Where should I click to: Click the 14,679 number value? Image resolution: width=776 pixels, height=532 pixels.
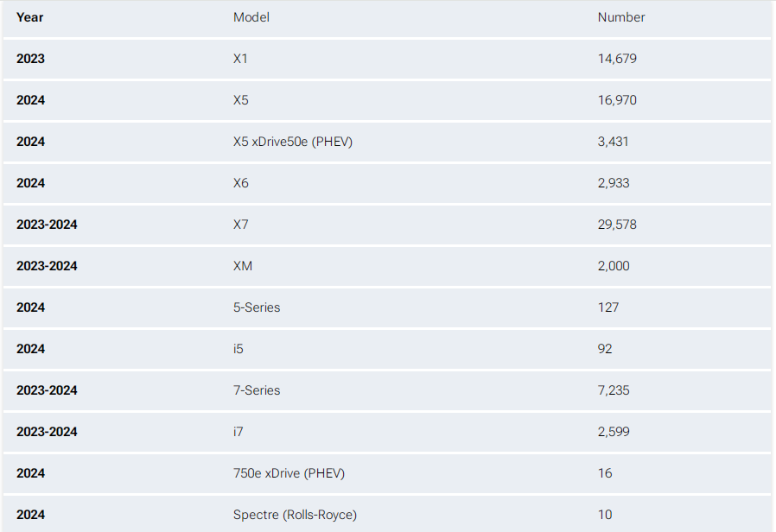coord(617,59)
